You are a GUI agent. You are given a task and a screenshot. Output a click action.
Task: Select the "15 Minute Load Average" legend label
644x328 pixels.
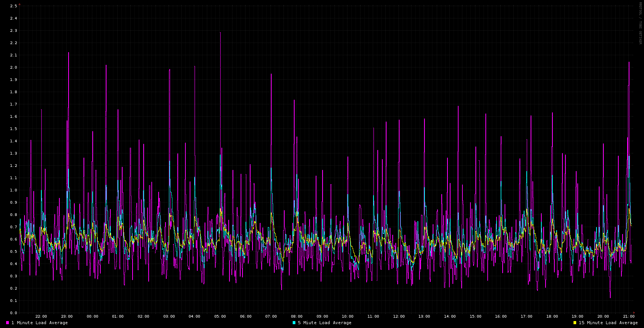click(x=608, y=323)
